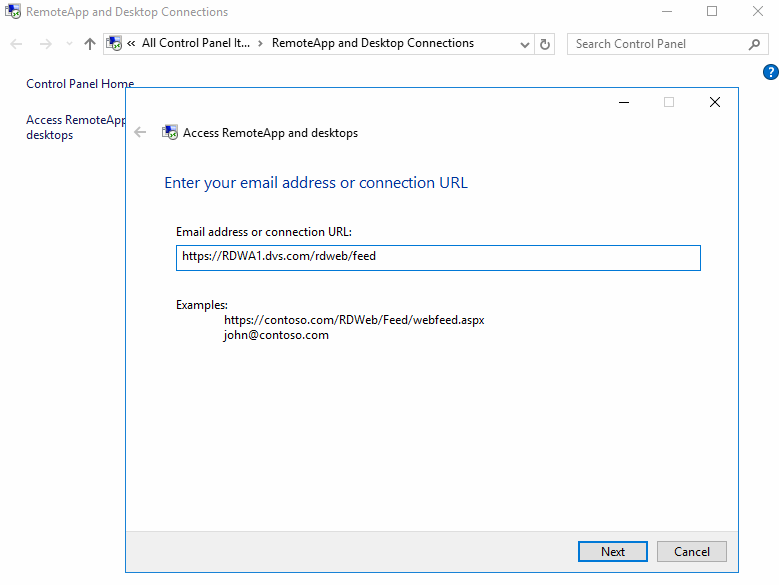
Task: Minimize the Control Panel window
Action: coord(667,11)
